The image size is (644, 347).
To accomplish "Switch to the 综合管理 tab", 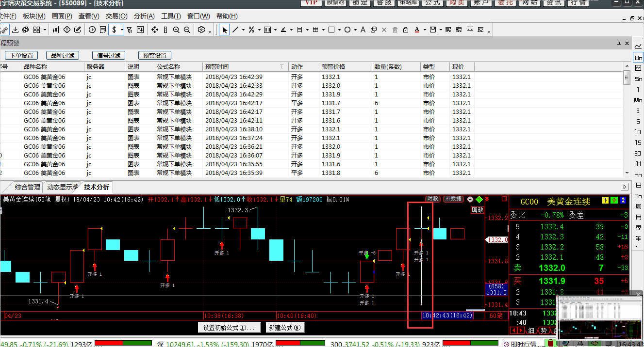I will pyautogui.click(x=27, y=187).
